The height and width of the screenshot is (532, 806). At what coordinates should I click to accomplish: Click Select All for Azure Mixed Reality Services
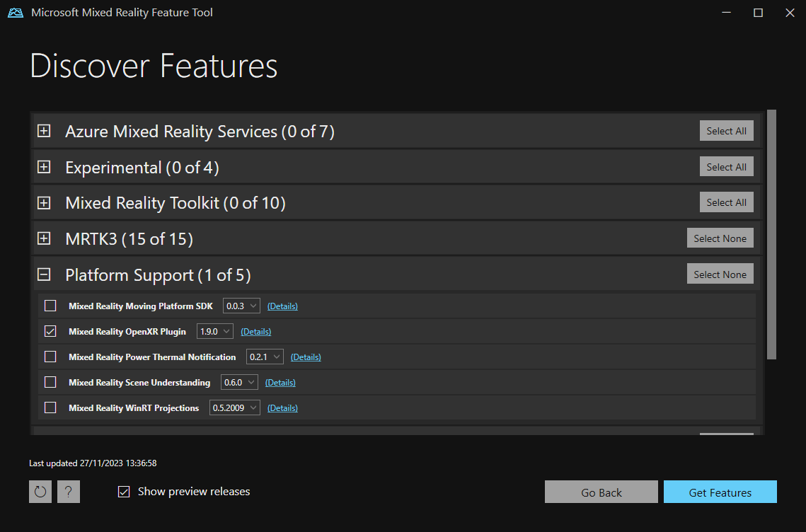(x=726, y=130)
